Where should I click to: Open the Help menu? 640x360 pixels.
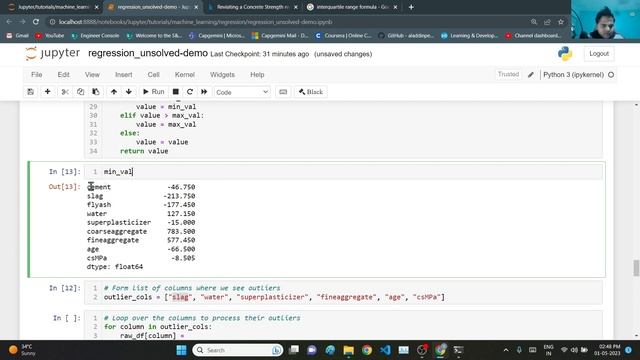click(257, 75)
